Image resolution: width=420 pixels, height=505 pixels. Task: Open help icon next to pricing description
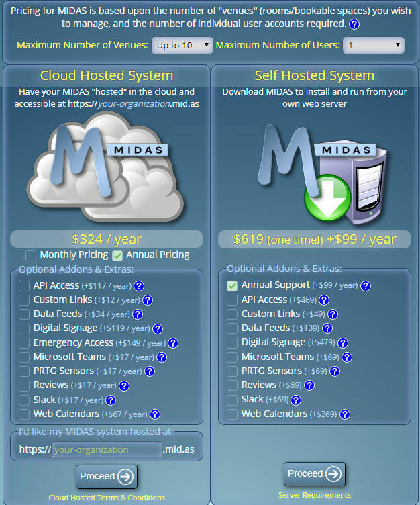(x=354, y=24)
